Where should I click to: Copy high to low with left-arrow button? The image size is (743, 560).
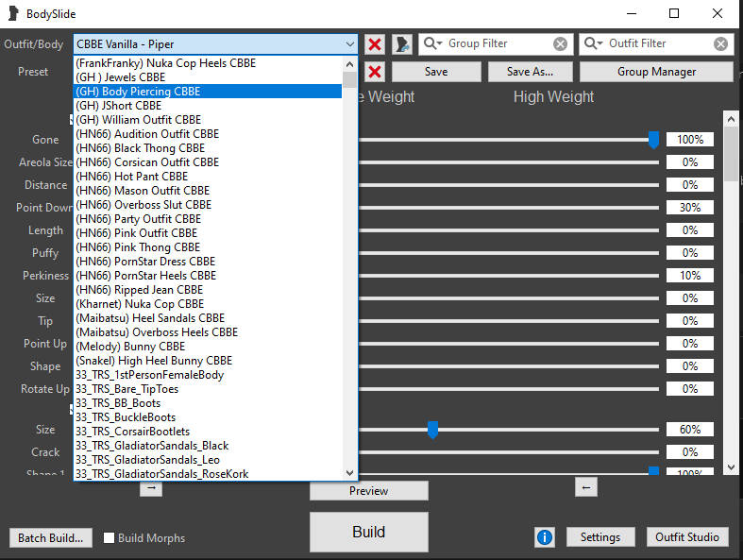click(x=586, y=487)
